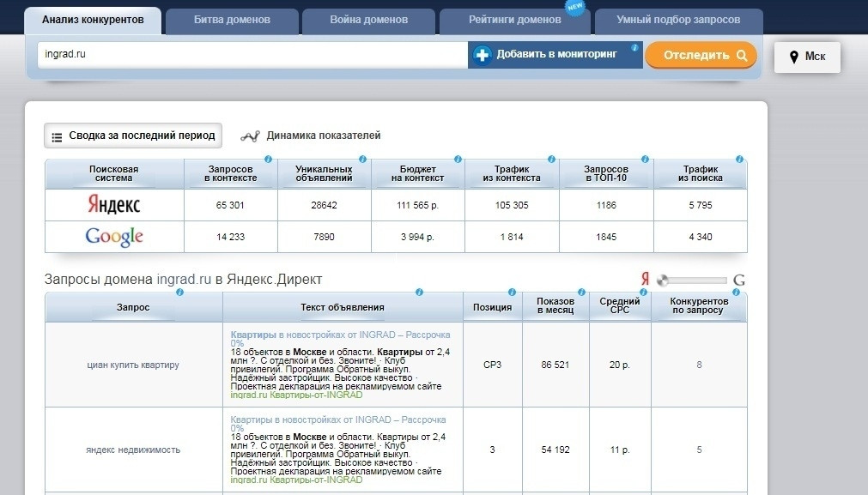
Task: Open the Мск region selector
Action: [x=807, y=57]
